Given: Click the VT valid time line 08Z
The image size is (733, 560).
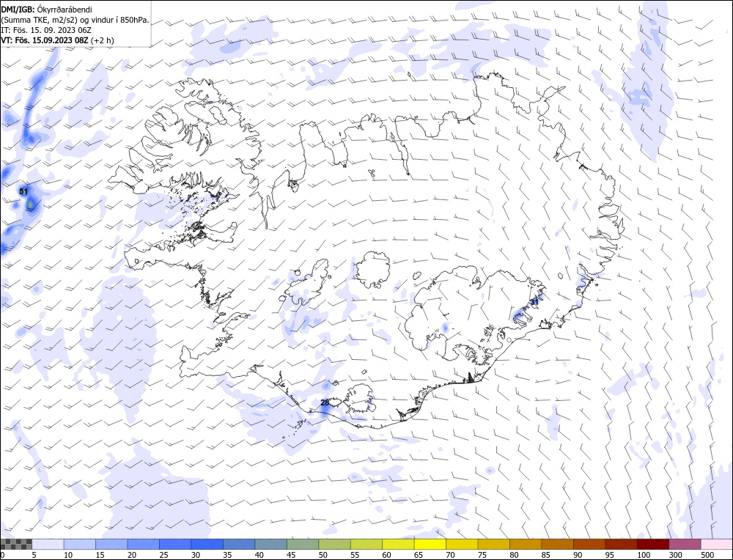Looking at the screenshot, I should coord(57,40).
